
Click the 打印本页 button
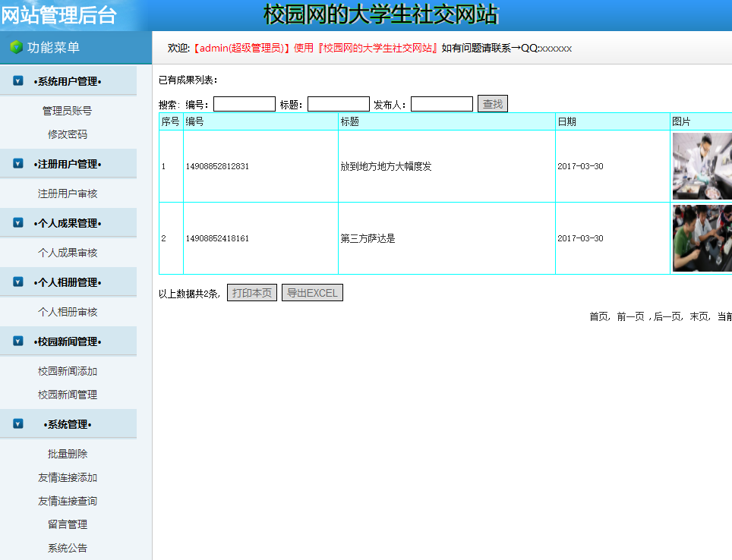(x=252, y=293)
